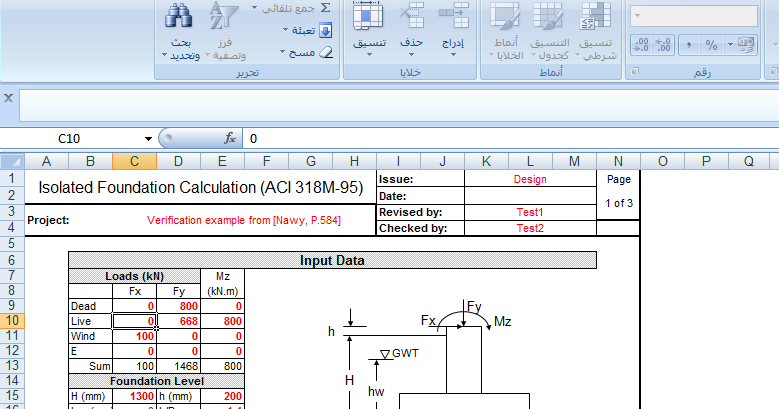This screenshot has height=409, width=779.
Task: Click the Delete cells (حذف) icon
Action: (412, 16)
